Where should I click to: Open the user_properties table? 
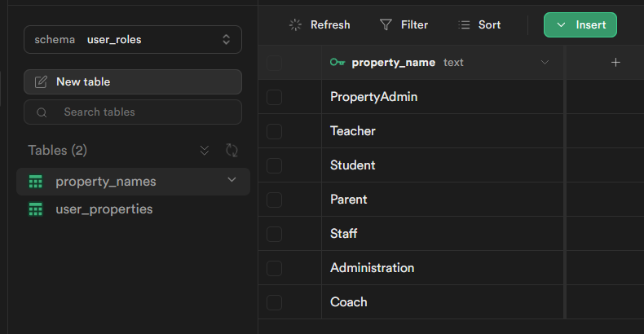pos(104,209)
